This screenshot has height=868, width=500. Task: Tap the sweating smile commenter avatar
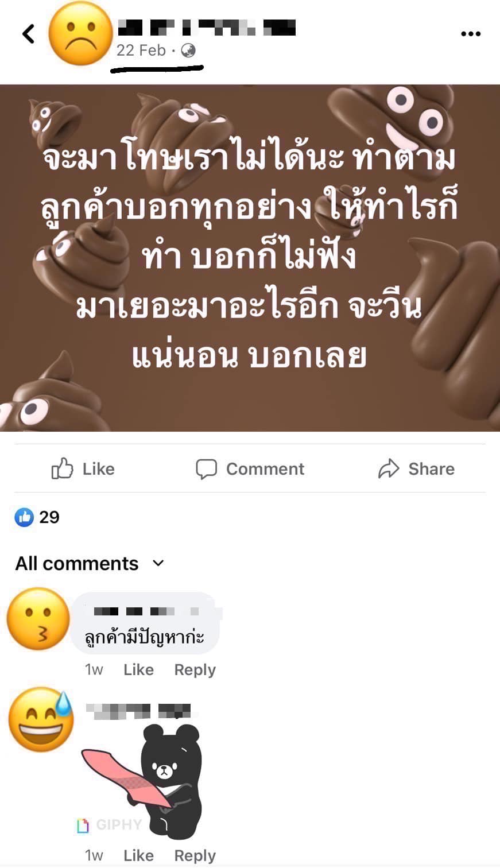coord(41,719)
